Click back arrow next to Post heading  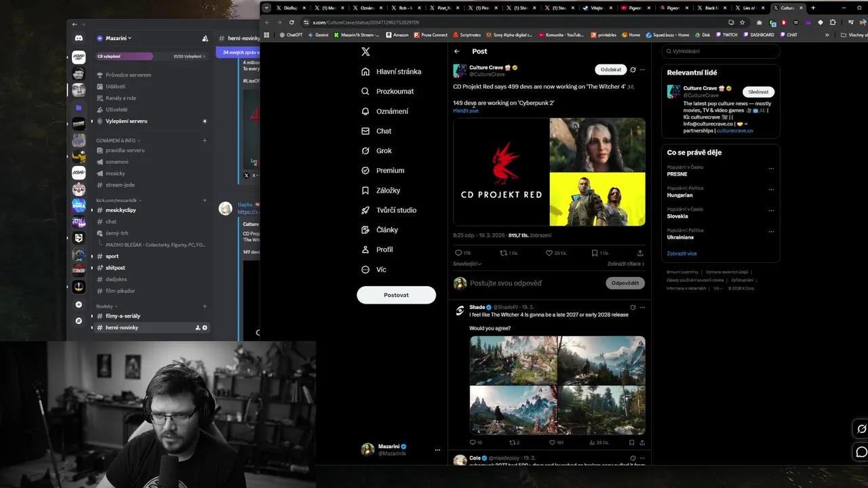point(457,51)
